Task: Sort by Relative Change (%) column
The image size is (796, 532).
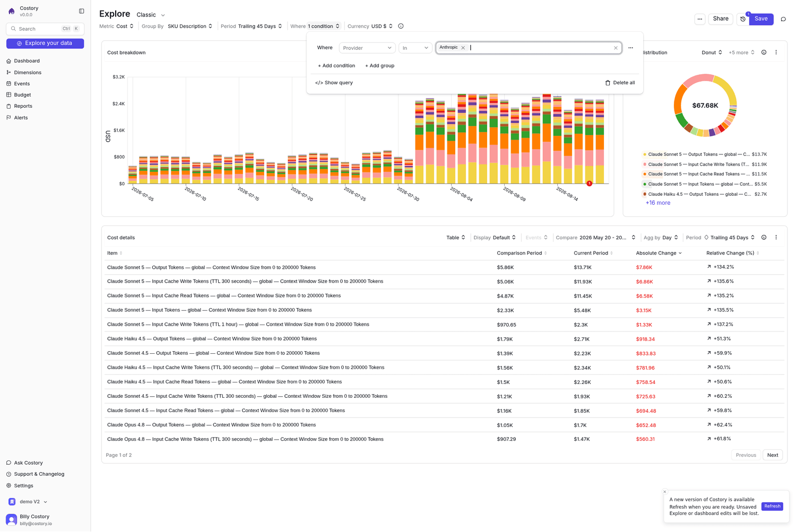Action: tap(732, 253)
